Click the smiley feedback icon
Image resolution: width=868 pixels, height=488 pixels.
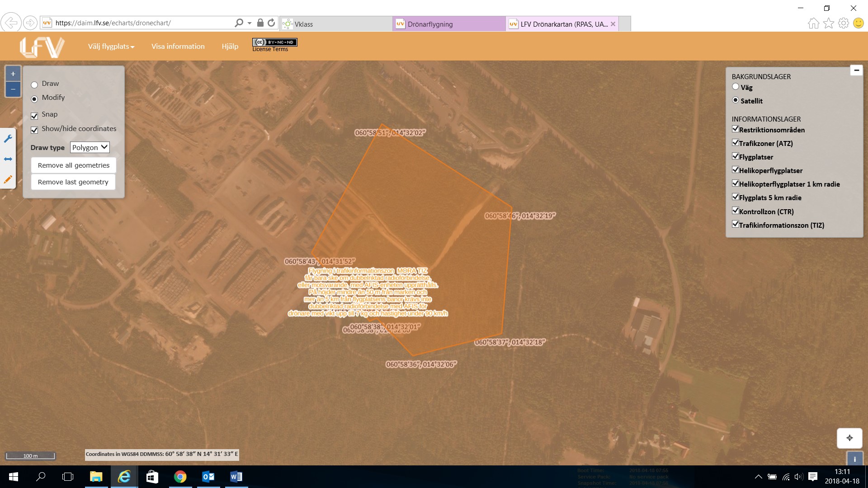[858, 23]
